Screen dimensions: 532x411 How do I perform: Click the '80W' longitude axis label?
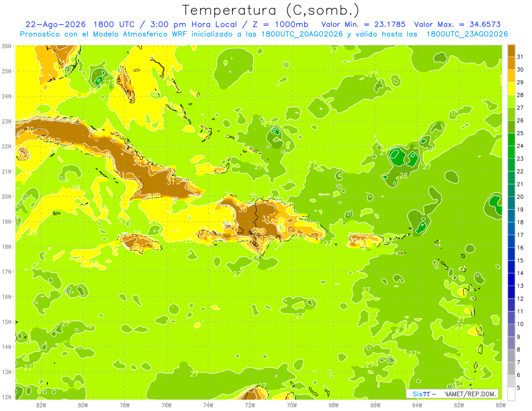(x=83, y=405)
